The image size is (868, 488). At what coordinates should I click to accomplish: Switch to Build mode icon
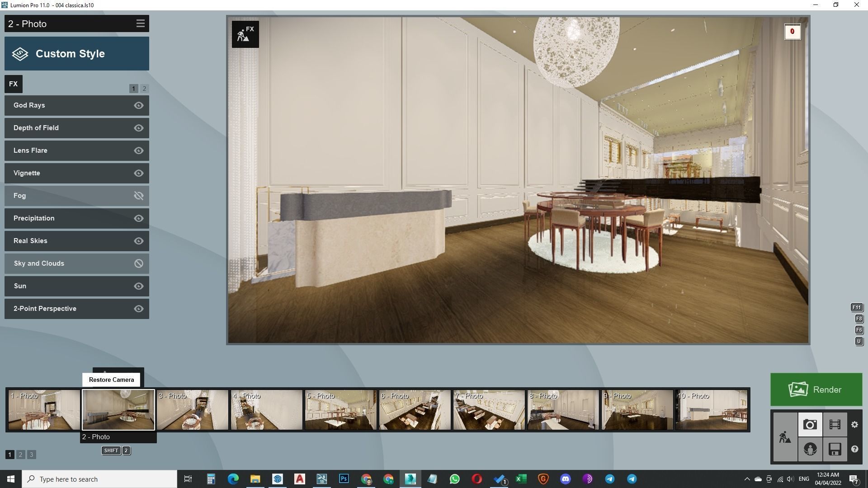tap(785, 437)
